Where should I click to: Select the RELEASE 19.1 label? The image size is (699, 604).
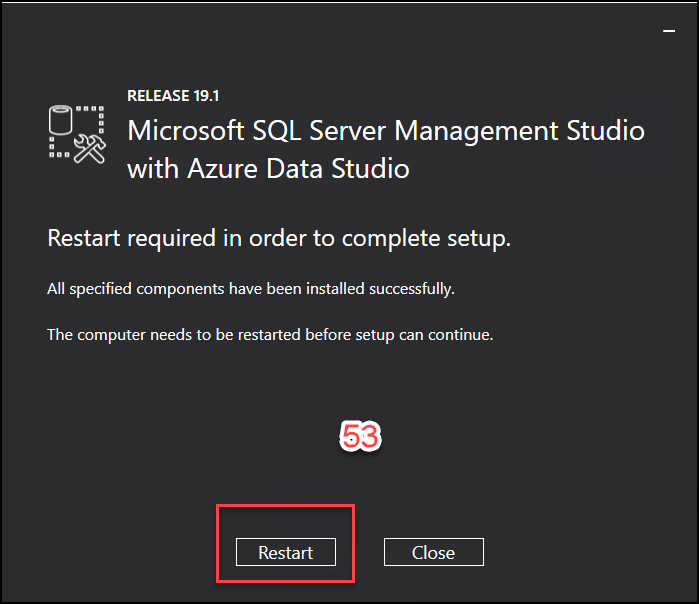(173, 96)
